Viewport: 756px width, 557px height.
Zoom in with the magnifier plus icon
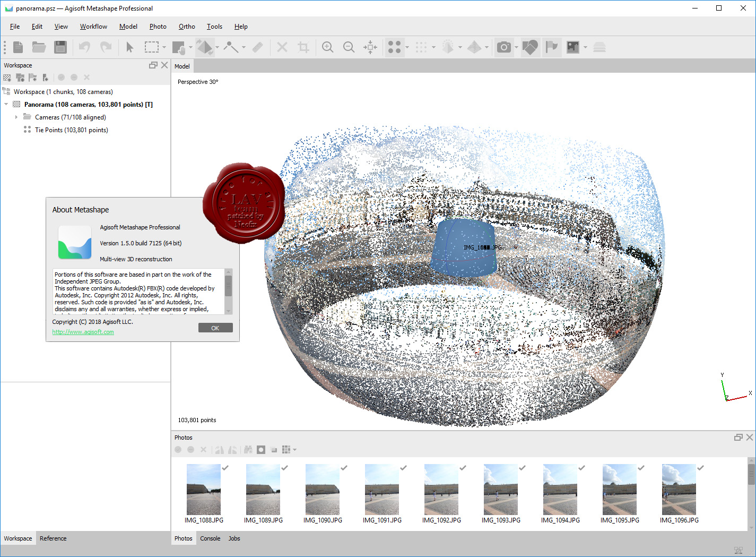point(328,47)
